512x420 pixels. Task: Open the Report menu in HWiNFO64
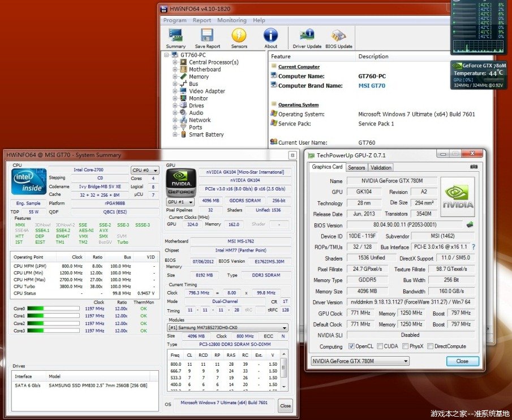pyautogui.click(x=202, y=20)
